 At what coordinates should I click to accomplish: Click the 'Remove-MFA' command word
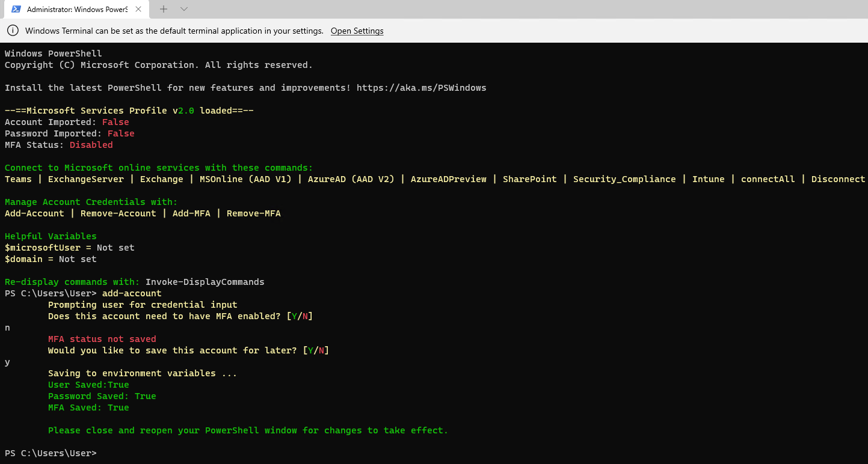(x=254, y=213)
